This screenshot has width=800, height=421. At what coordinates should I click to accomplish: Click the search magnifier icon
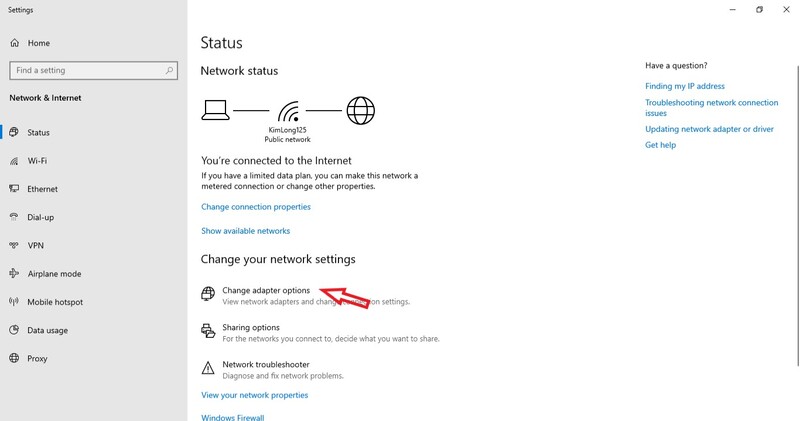click(169, 70)
